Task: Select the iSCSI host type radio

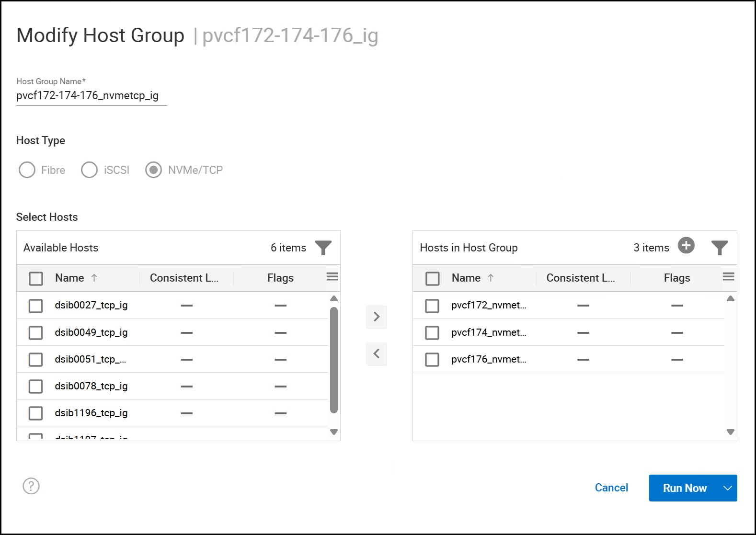Action: tap(89, 170)
